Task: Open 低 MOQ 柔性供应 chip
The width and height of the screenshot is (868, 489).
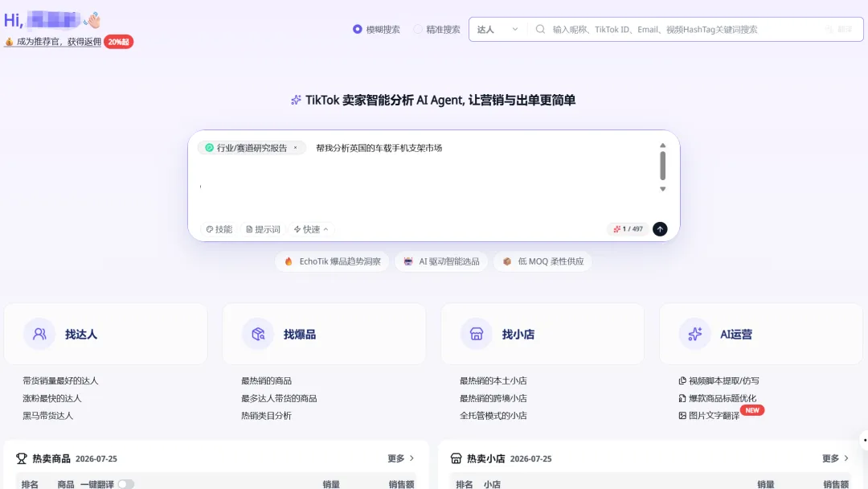Action: pyautogui.click(x=542, y=261)
